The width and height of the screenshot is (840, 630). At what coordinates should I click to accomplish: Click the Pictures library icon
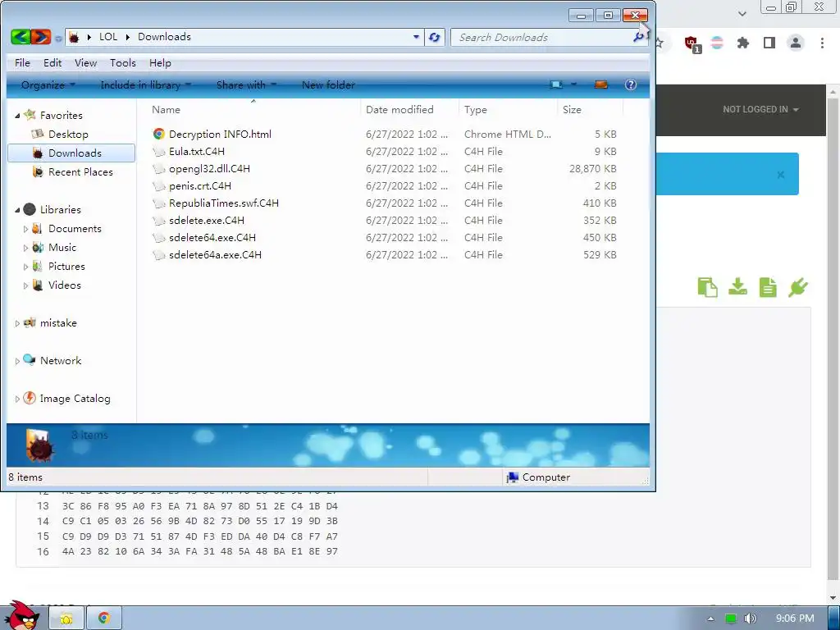click(38, 267)
